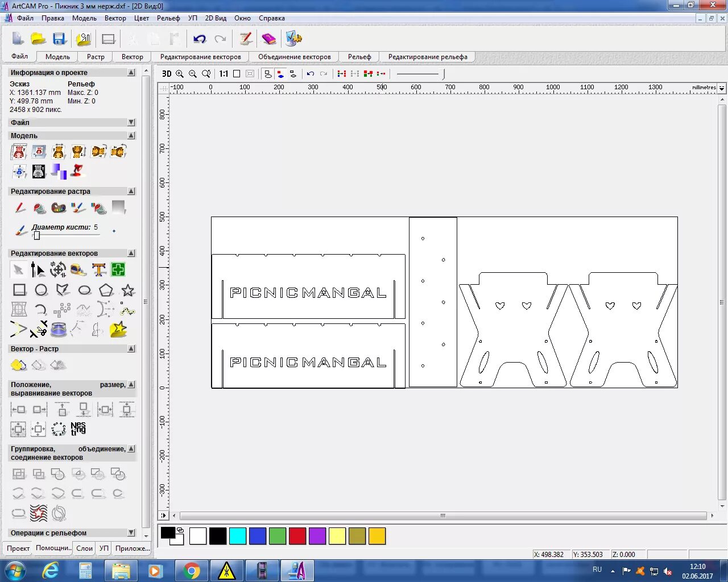The width and height of the screenshot is (728, 582).
Task: Click the Flood Fill Vectors icon
Action: click(18, 365)
